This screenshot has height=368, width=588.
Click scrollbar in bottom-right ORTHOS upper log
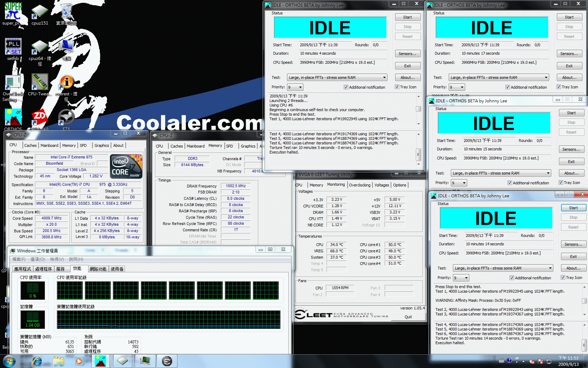(584, 301)
